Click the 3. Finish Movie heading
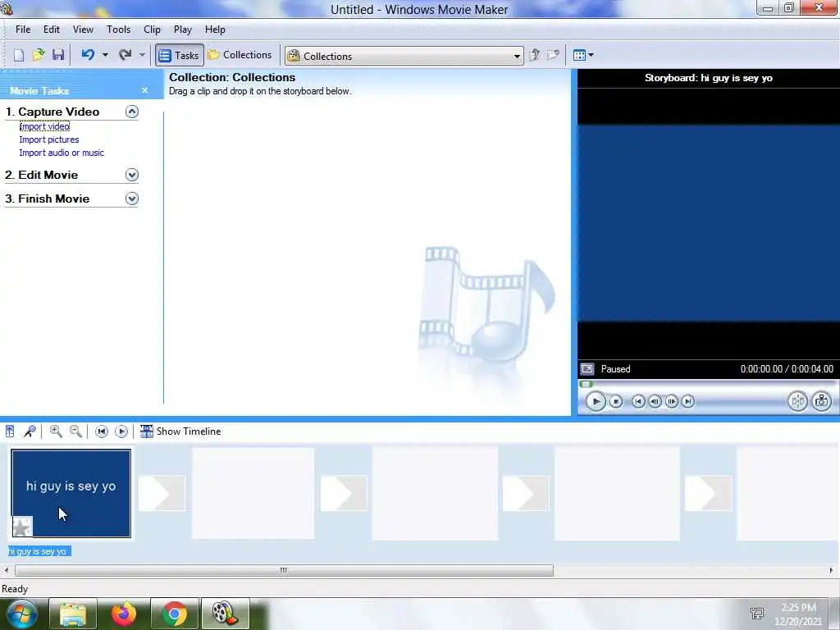Viewport: 840px width, 630px height. pyautogui.click(x=48, y=199)
